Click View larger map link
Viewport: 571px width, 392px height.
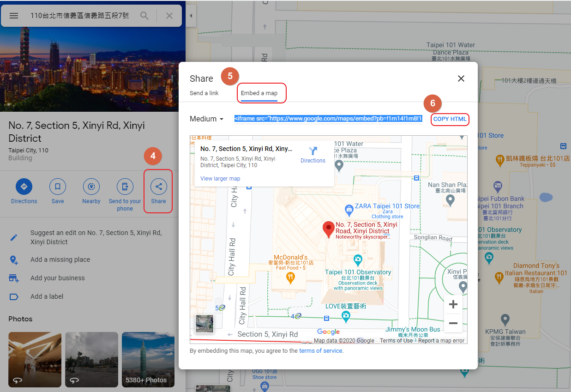(220, 179)
